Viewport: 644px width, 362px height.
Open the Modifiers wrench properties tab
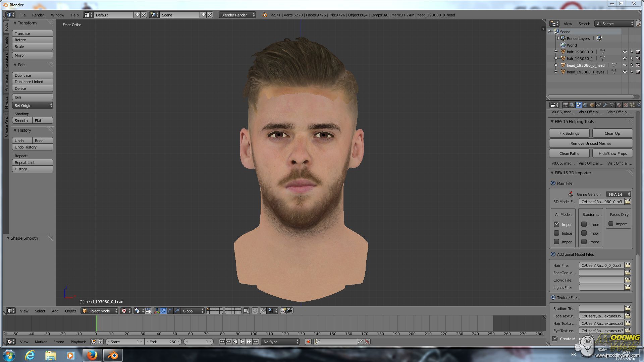(605, 105)
